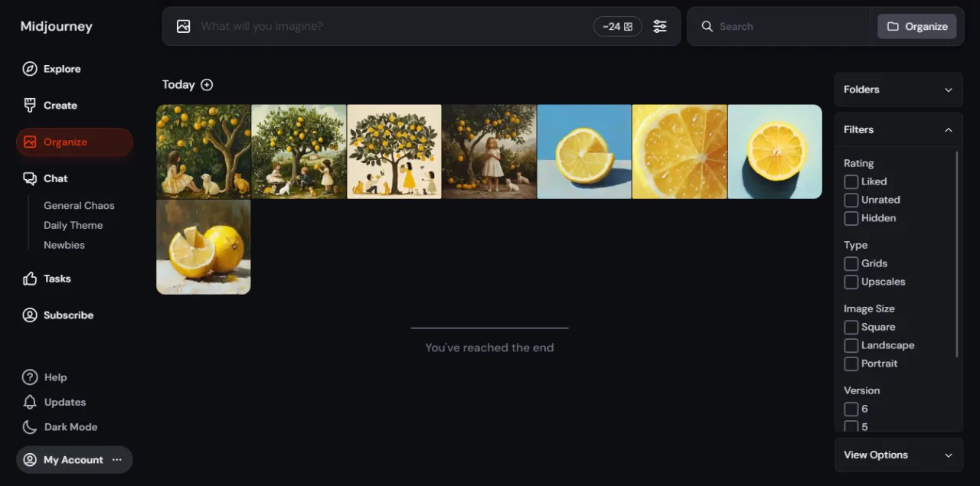Click the plus icon beside Today
The image size is (980, 486).
pos(207,85)
